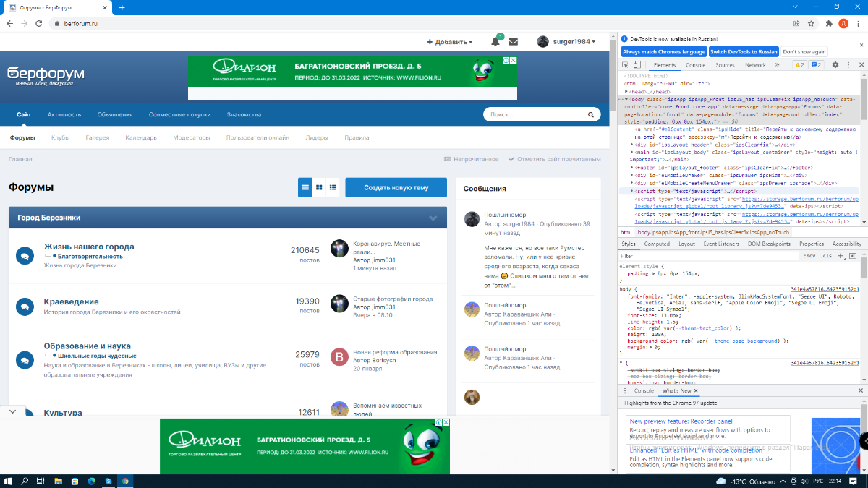868x488 pixels.
Task: Open DevTools settings gear
Action: [x=835, y=65]
